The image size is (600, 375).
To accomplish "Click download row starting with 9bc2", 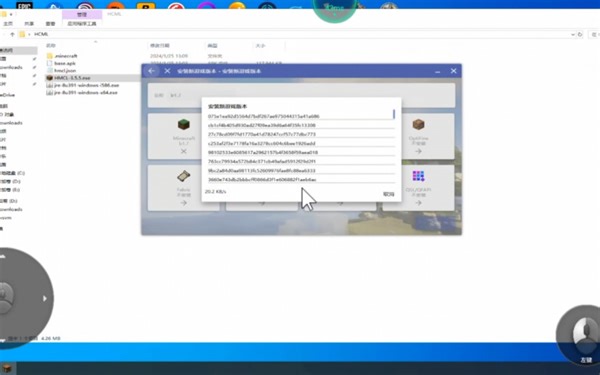I will [x=301, y=171].
